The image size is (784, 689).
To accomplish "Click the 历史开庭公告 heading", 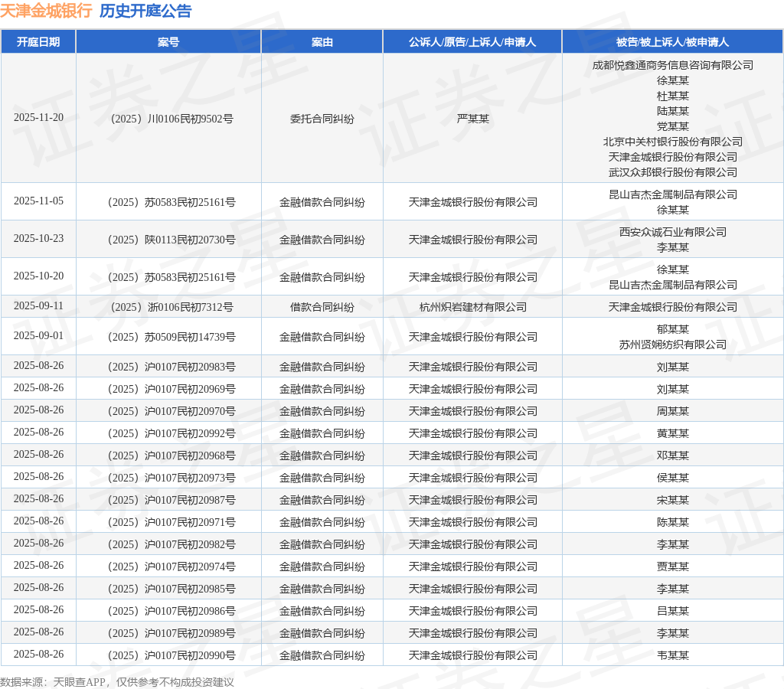I will tap(145, 11).
